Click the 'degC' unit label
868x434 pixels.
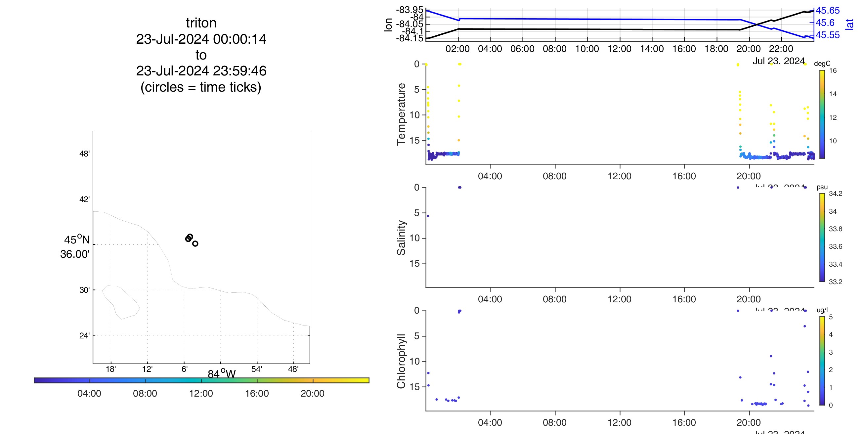[822, 64]
